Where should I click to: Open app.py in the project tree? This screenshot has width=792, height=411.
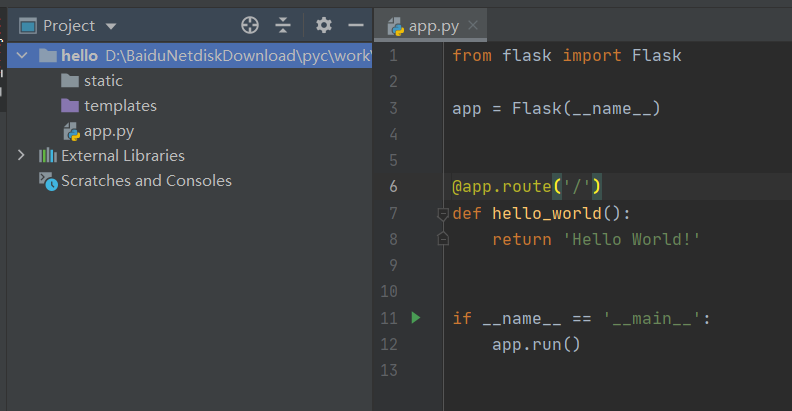tap(109, 131)
